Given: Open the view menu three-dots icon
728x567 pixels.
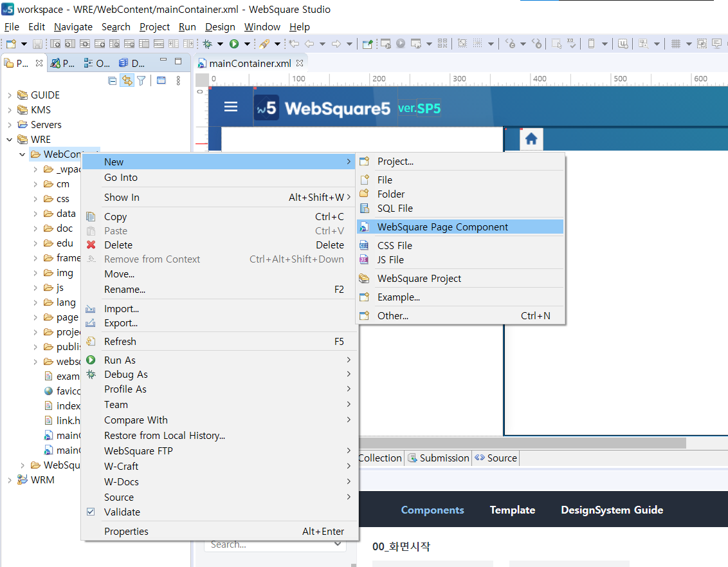Looking at the screenshot, I should point(178,80).
